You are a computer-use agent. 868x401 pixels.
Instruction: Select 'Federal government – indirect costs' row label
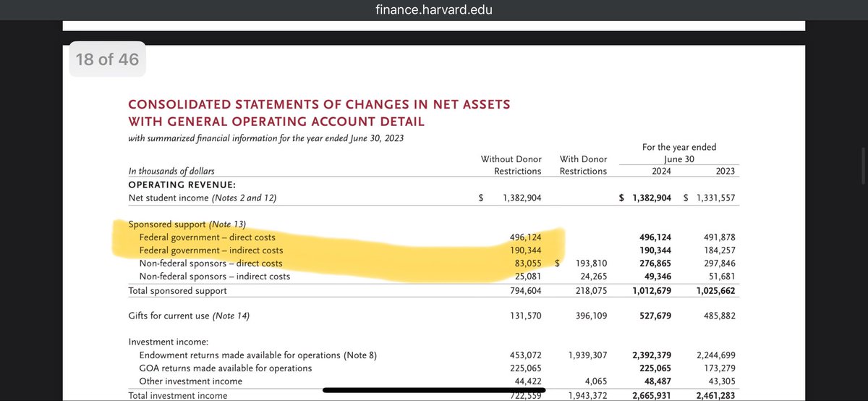pos(211,250)
